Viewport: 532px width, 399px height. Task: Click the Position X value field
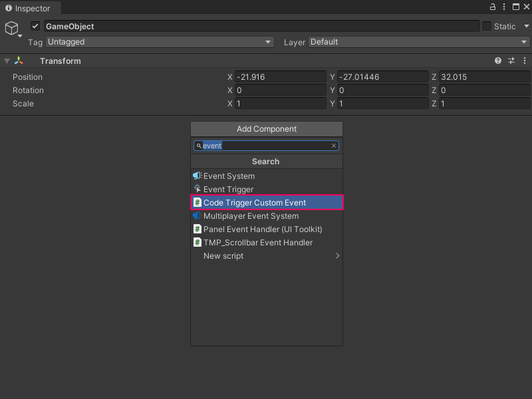pos(281,76)
